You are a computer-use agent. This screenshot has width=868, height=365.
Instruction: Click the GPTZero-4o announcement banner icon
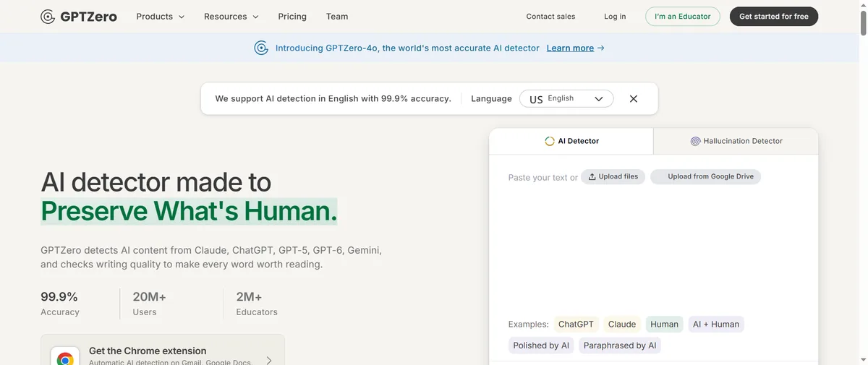(x=261, y=48)
